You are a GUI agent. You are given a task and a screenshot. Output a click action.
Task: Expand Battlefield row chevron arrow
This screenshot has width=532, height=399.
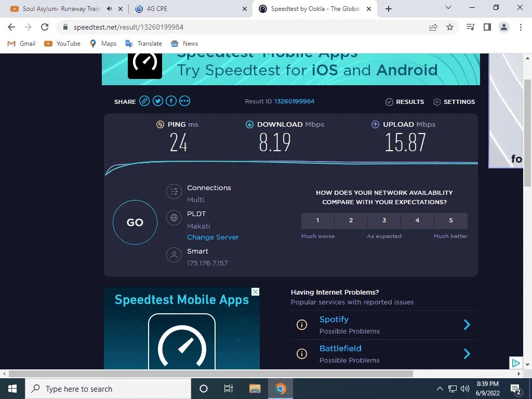click(467, 354)
